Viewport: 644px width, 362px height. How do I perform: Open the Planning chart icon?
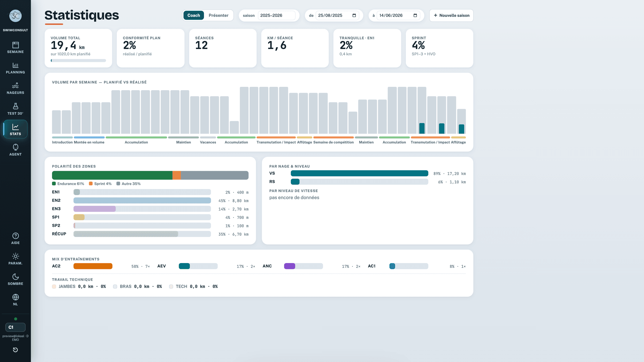point(16,65)
